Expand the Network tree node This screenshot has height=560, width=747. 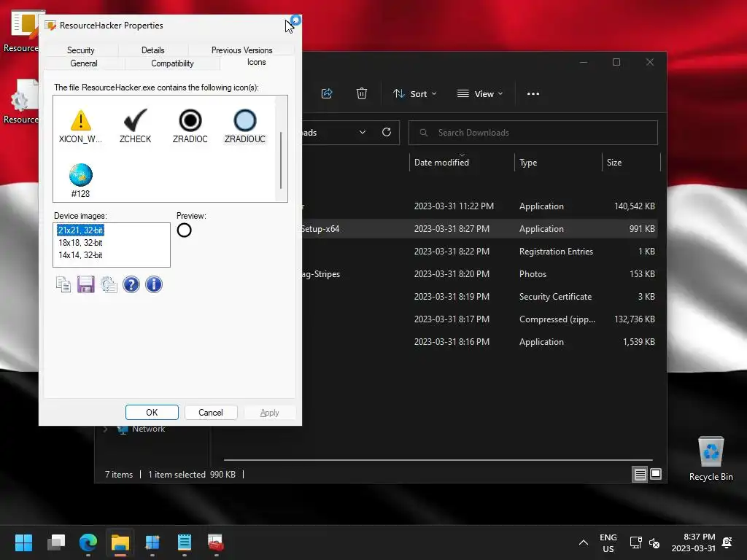coord(105,429)
